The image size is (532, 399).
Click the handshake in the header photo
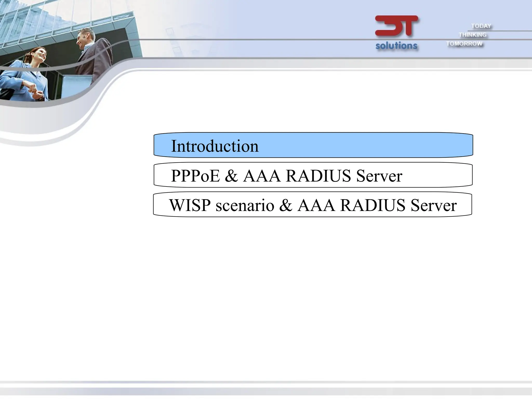coord(34,91)
